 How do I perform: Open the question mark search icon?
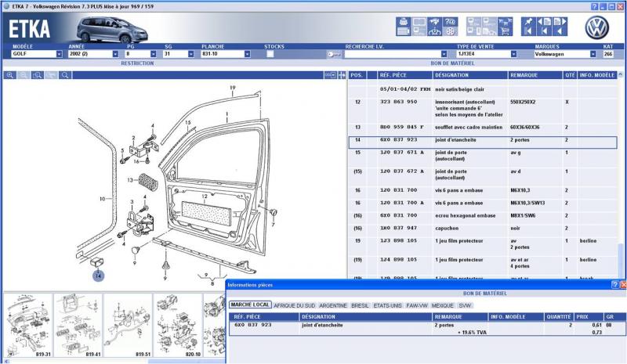click(x=450, y=22)
